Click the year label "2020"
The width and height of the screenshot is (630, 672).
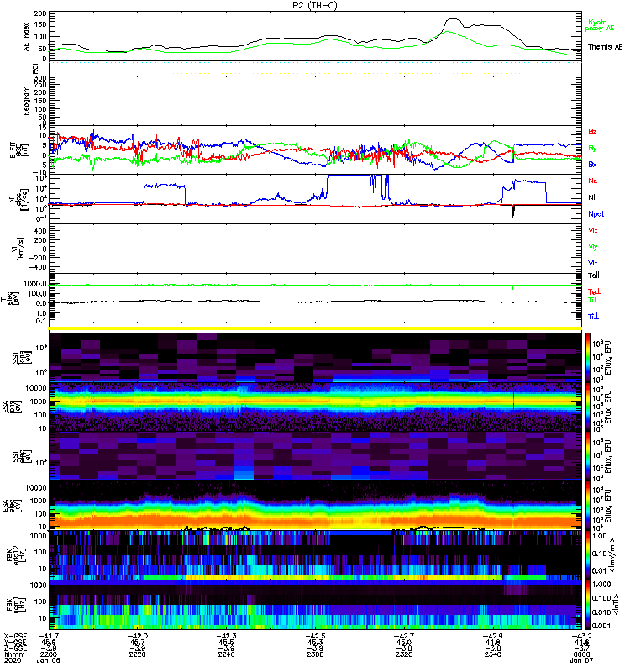point(11,660)
